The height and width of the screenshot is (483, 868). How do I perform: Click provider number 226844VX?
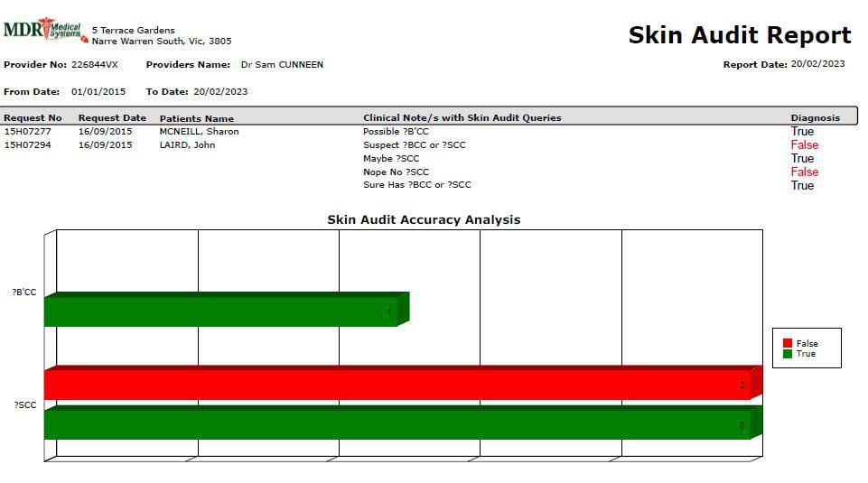pyautogui.click(x=95, y=65)
